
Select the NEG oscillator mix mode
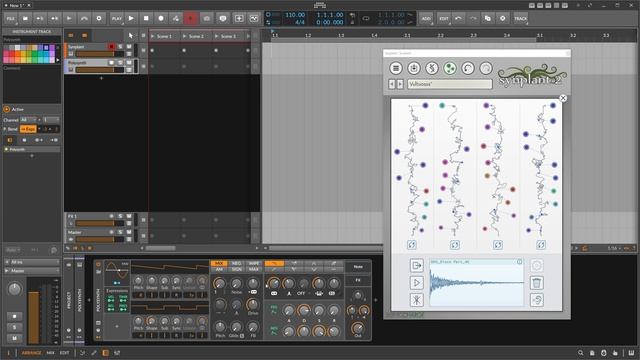pos(236,264)
